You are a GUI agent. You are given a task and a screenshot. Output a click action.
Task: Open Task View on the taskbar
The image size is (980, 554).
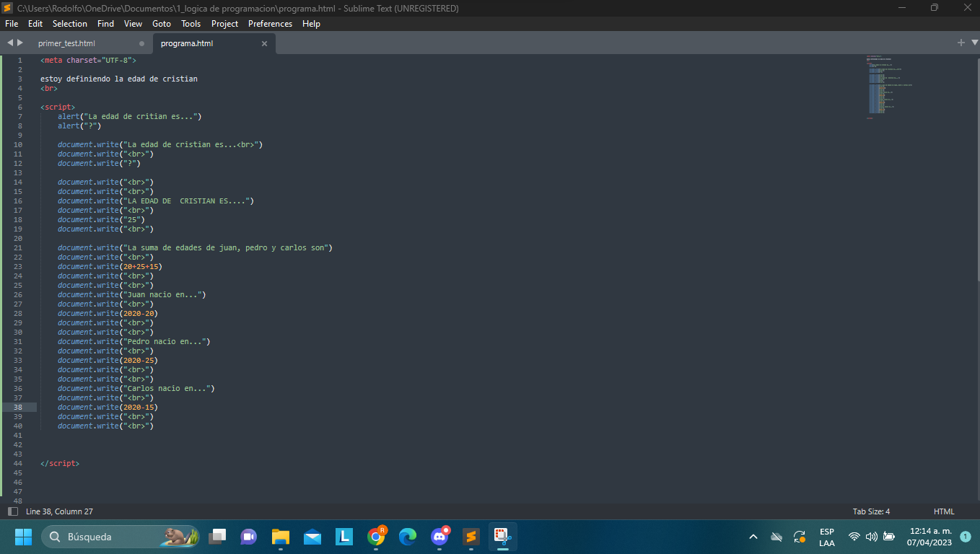[217, 537]
